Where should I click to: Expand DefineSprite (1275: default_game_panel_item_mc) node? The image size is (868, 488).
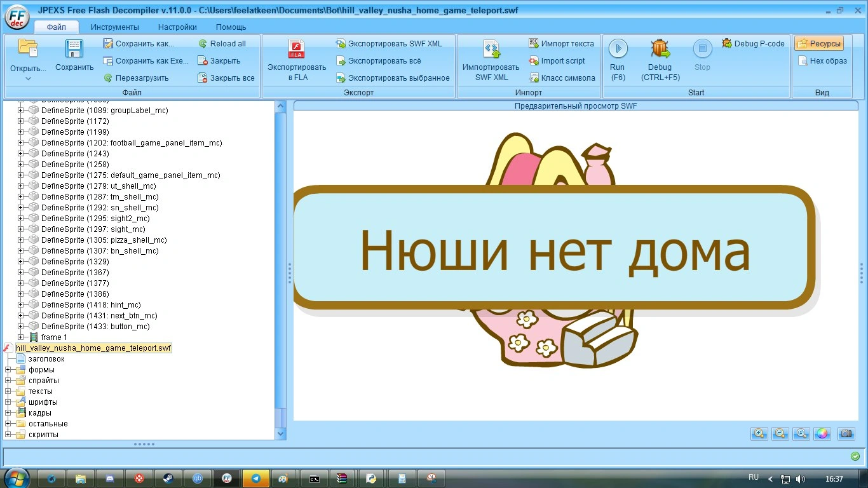[x=20, y=175]
